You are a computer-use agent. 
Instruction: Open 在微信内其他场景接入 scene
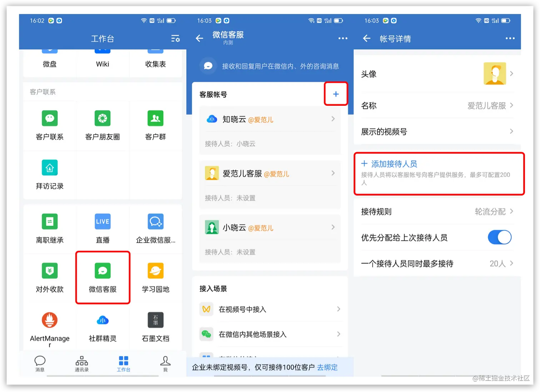pyautogui.click(x=270, y=334)
